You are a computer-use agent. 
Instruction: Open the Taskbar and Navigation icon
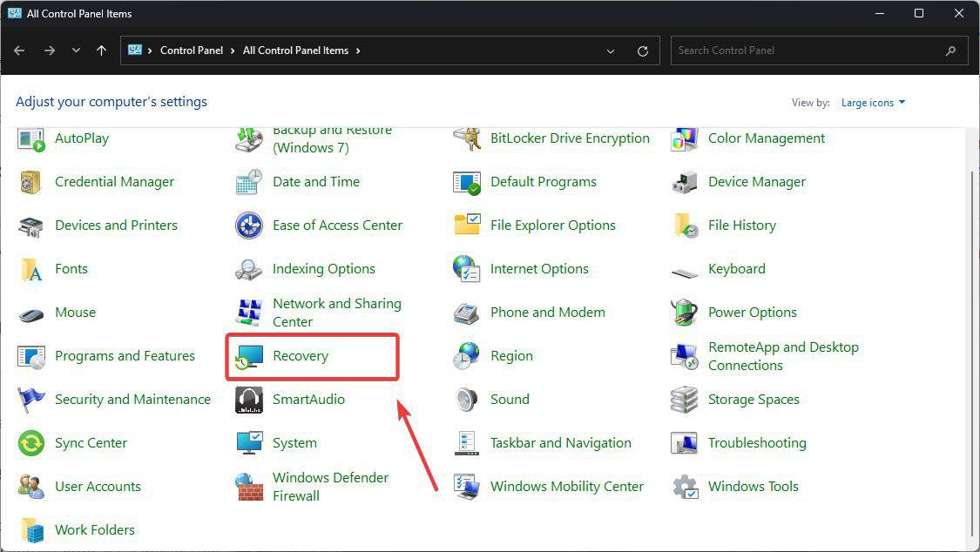click(x=467, y=443)
